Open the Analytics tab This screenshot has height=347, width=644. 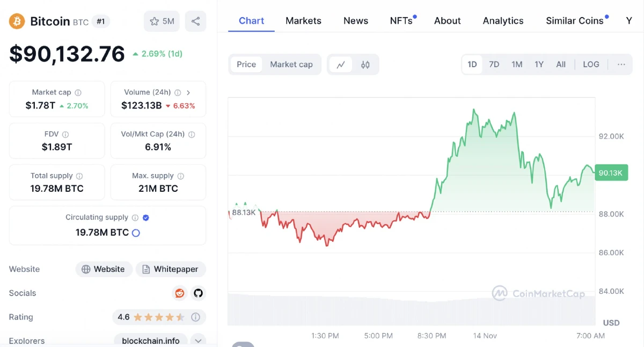(x=503, y=21)
